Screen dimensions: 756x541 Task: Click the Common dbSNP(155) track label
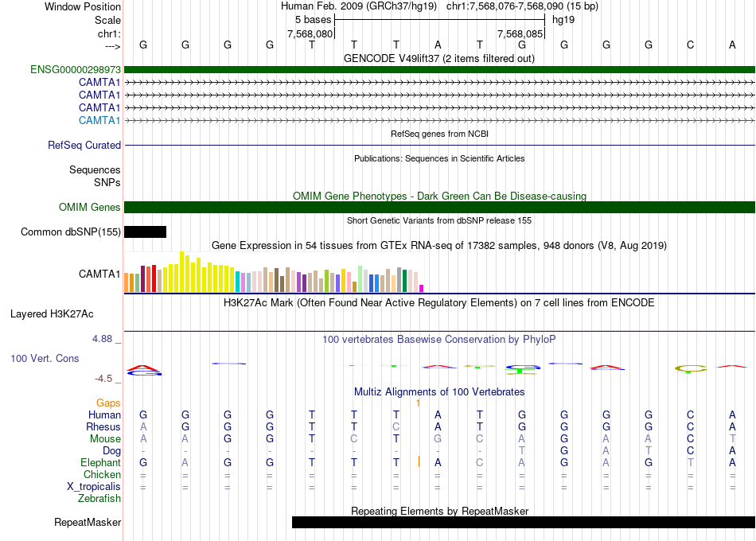(71, 232)
